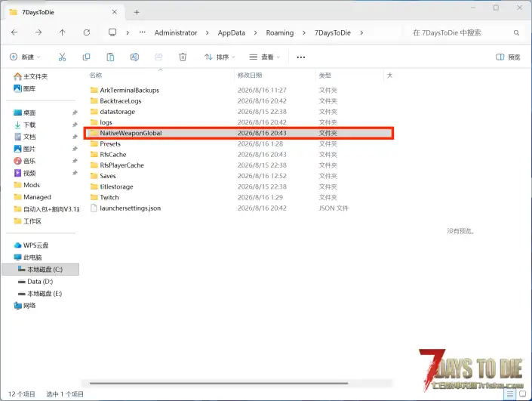Open 下载 Downloads in sidebar

tap(24, 125)
